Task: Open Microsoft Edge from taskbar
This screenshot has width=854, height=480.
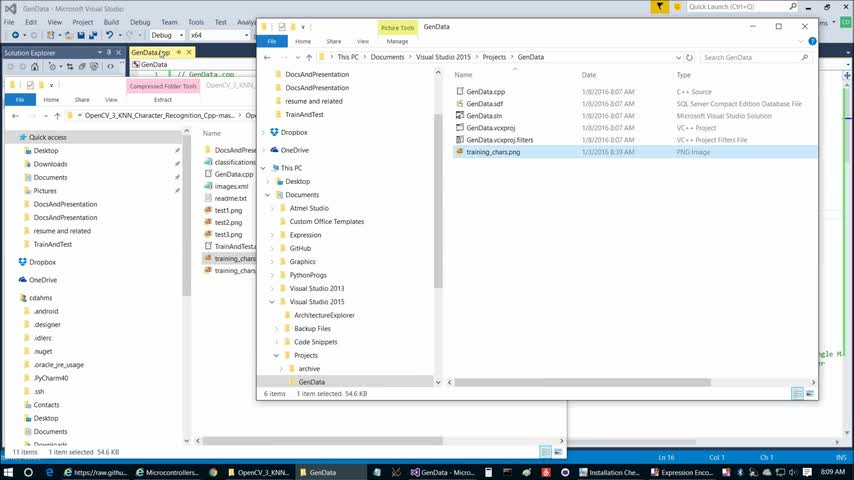Action: (50, 472)
